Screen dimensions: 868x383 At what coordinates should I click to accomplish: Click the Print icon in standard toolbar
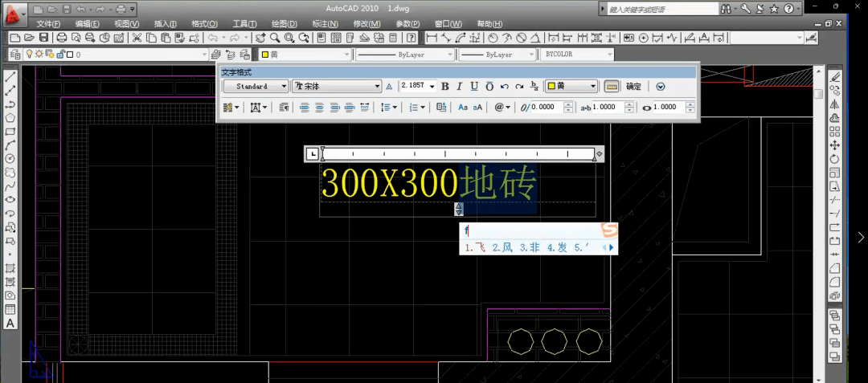coord(62,38)
